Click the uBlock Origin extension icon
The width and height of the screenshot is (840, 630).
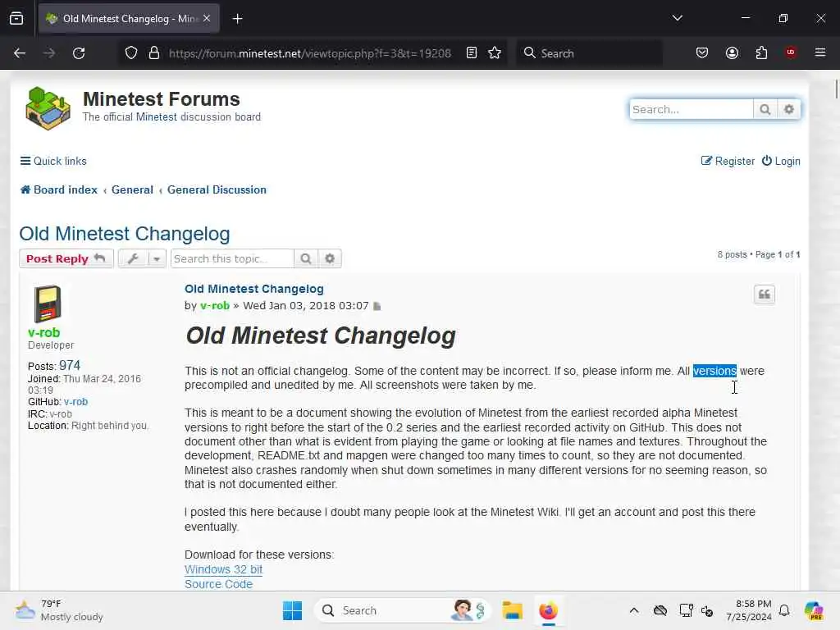coord(791,52)
